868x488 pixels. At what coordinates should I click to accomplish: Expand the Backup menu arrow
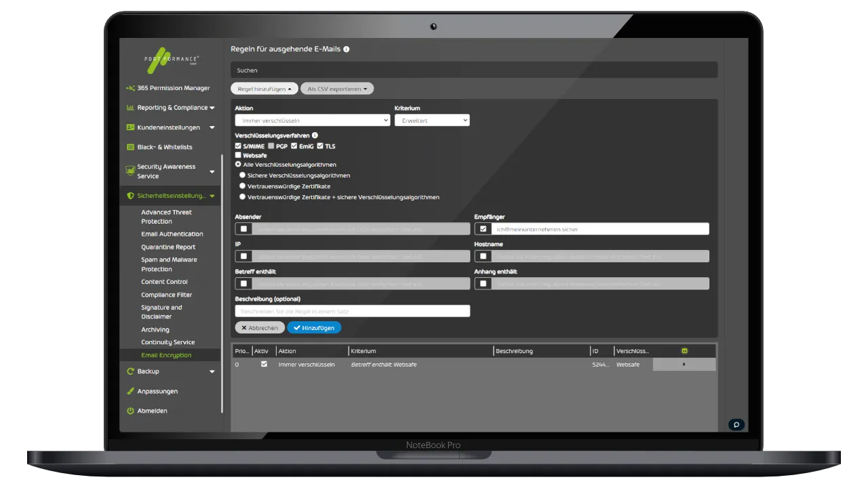click(212, 371)
